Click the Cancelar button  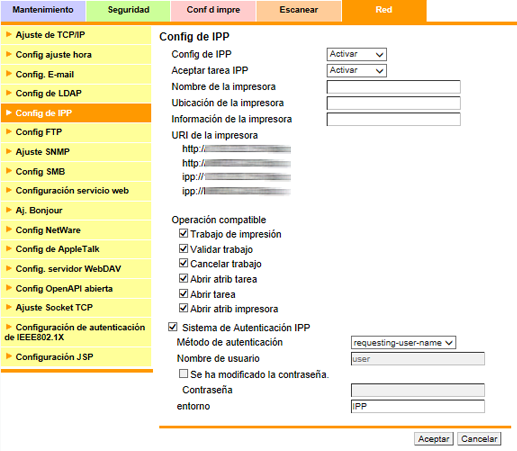(x=479, y=439)
